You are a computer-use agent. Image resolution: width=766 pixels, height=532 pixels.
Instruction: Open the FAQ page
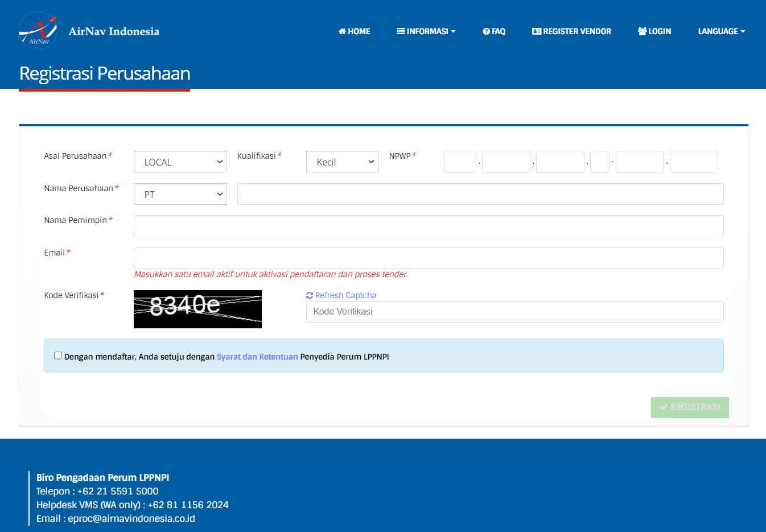494,31
